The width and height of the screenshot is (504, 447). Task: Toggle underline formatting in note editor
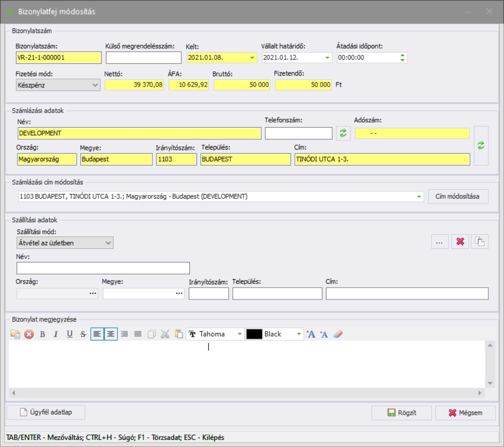pos(70,334)
